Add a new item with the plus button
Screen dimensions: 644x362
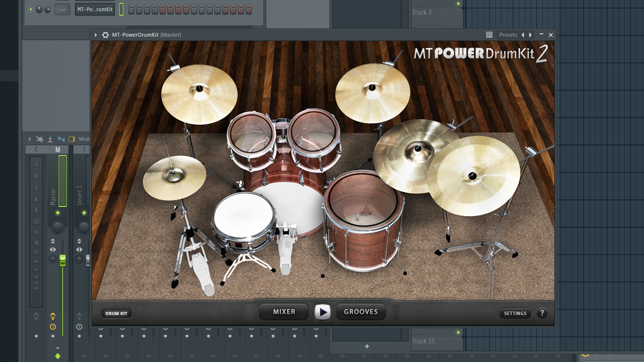coord(367,347)
